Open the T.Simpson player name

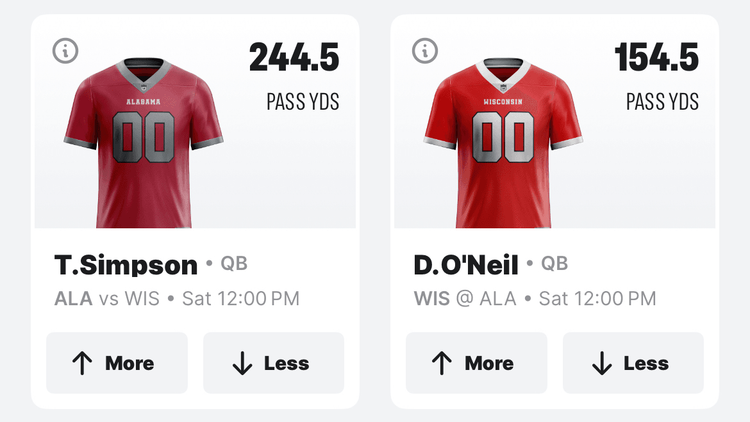coord(125,265)
